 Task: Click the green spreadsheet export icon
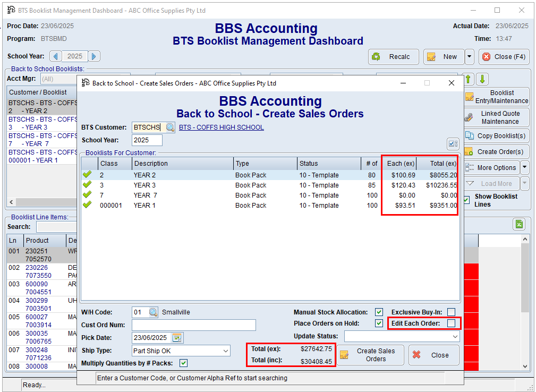click(519, 224)
